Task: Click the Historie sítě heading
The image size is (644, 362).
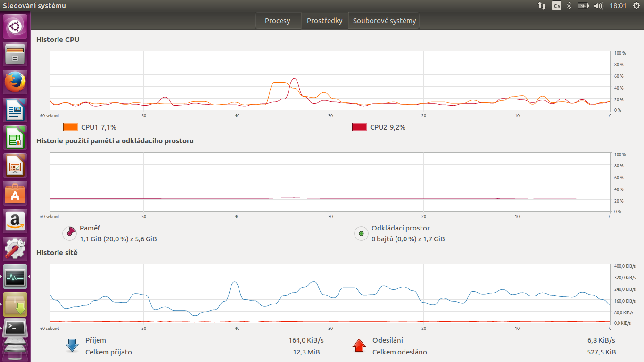Action: point(57,253)
